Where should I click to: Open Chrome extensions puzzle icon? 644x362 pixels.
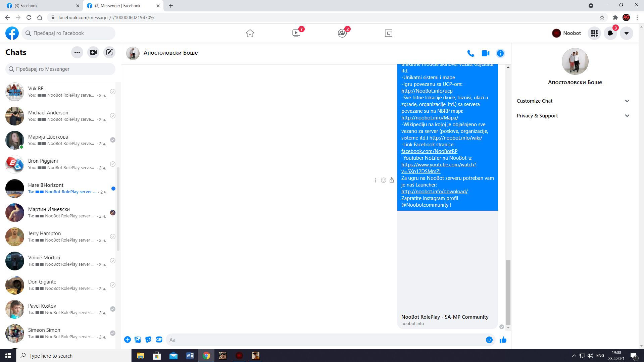(x=615, y=17)
